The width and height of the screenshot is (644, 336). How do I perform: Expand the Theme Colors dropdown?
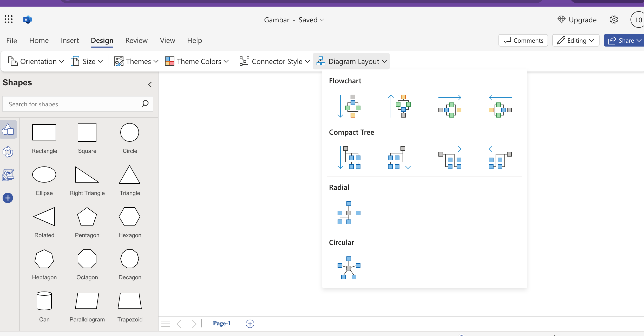197,61
